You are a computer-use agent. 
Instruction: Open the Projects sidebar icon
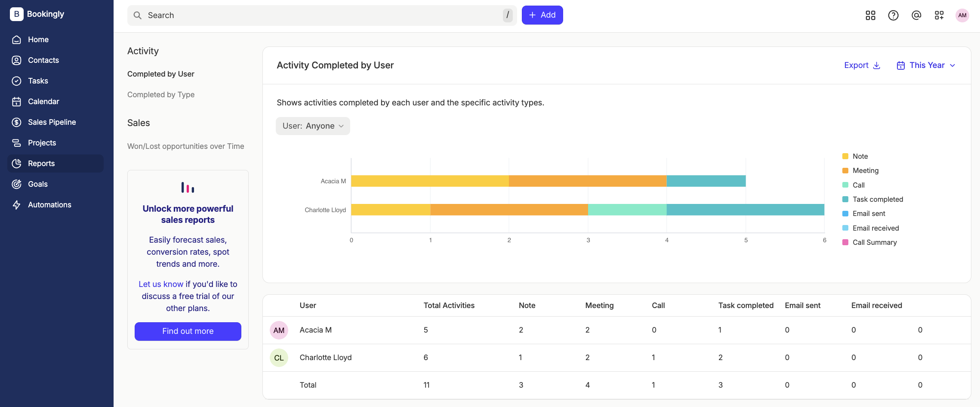(16, 143)
